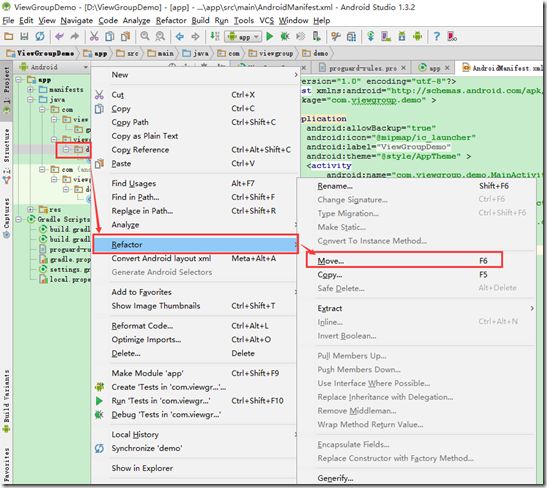Click the Sync Gradle files icon

pyautogui.click(x=370, y=36)
